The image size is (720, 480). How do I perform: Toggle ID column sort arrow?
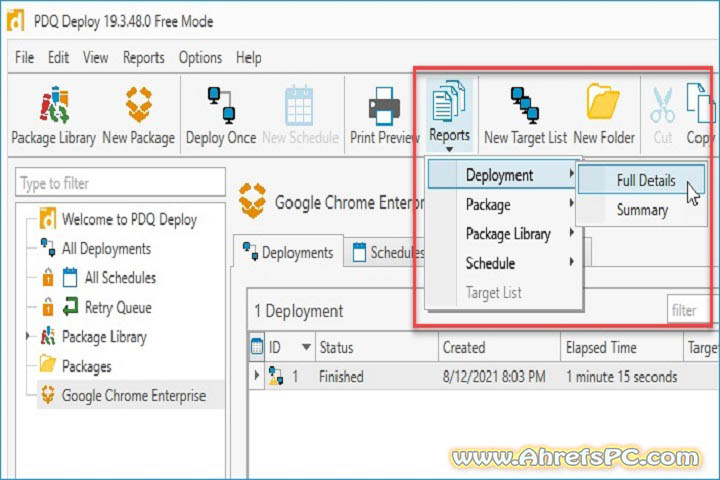point(306,347)
